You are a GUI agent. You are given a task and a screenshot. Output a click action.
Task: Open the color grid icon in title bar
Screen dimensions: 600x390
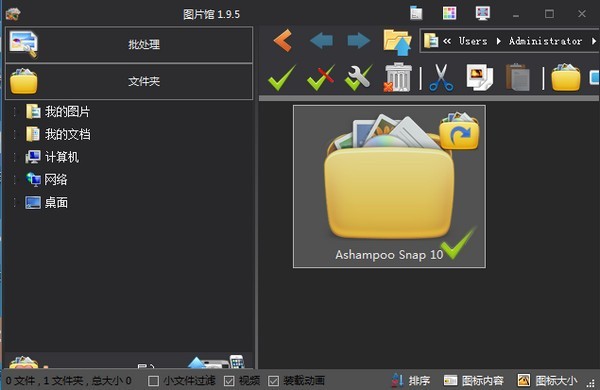click(x=449, y=13)
